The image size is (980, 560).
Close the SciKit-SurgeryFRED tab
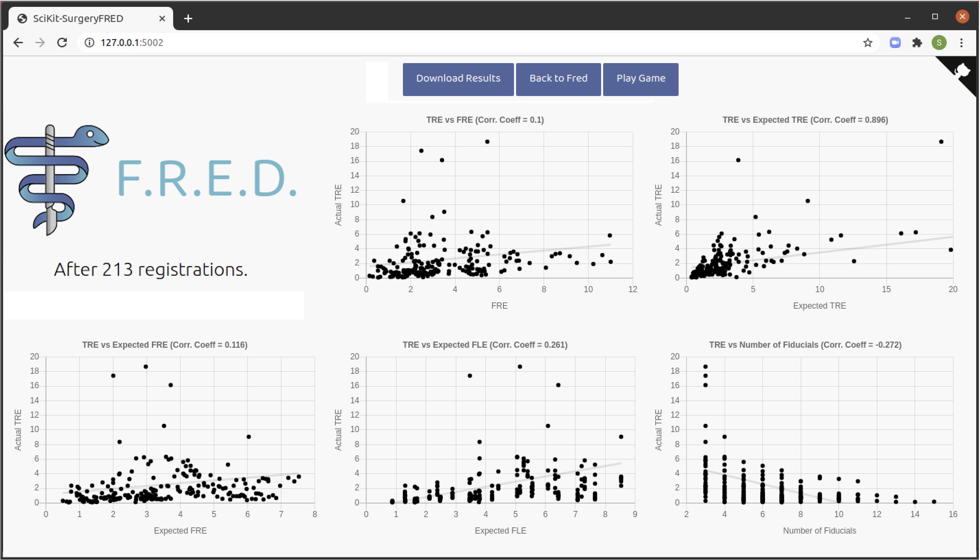click(x=162, y=18)
